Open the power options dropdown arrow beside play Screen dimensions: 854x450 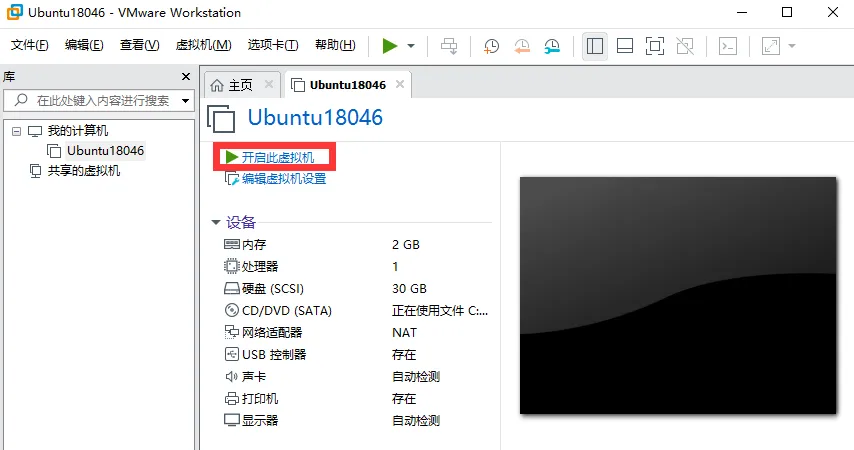[x=411, y=46]
